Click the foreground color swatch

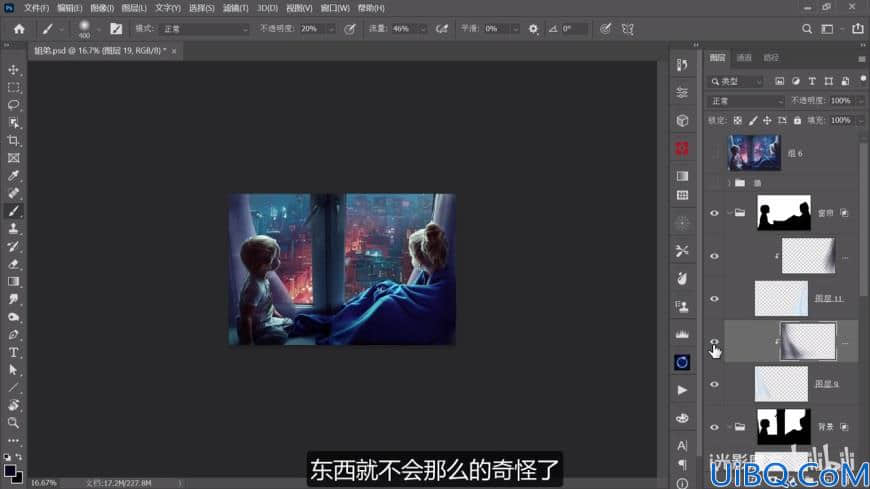tap(9, 471)
